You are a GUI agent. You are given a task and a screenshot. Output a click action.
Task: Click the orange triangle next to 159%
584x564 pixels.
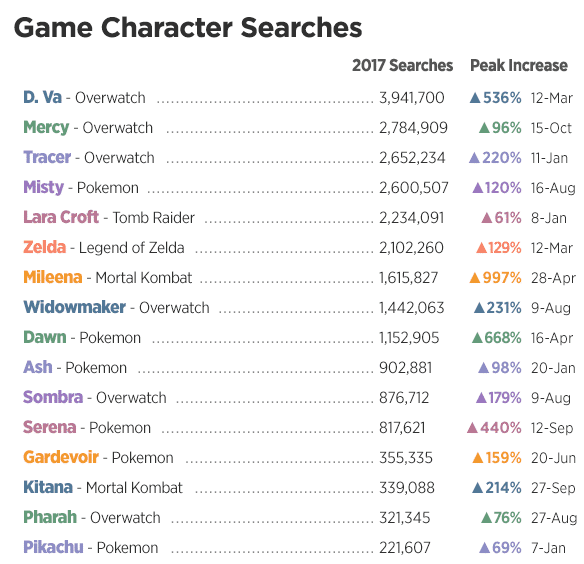(477, 457)
